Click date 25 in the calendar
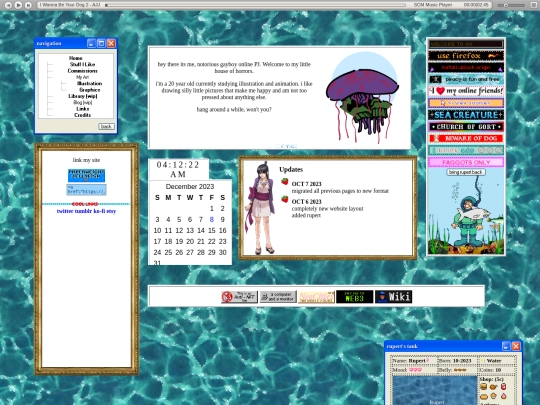This screenshot has width=540, height=405. 168,252
